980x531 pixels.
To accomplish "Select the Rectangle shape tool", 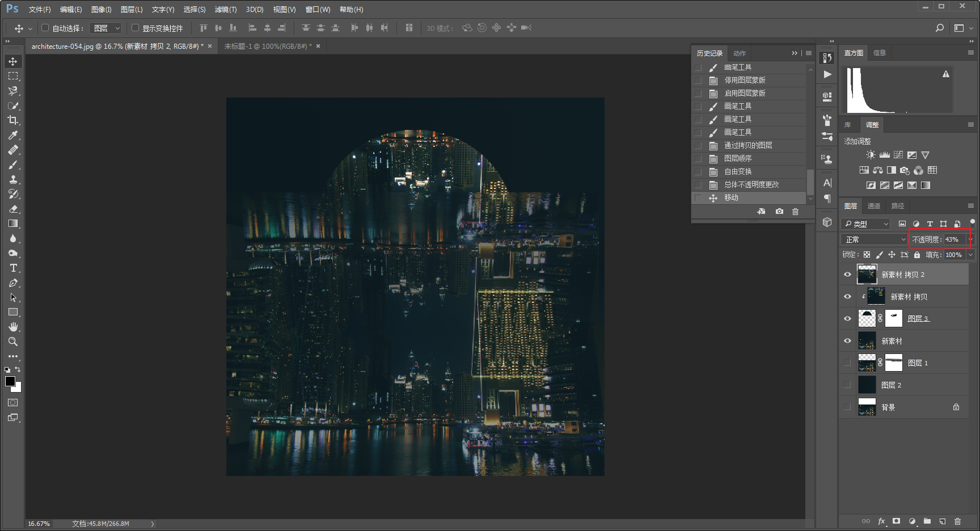I will (x=13, y=312).
